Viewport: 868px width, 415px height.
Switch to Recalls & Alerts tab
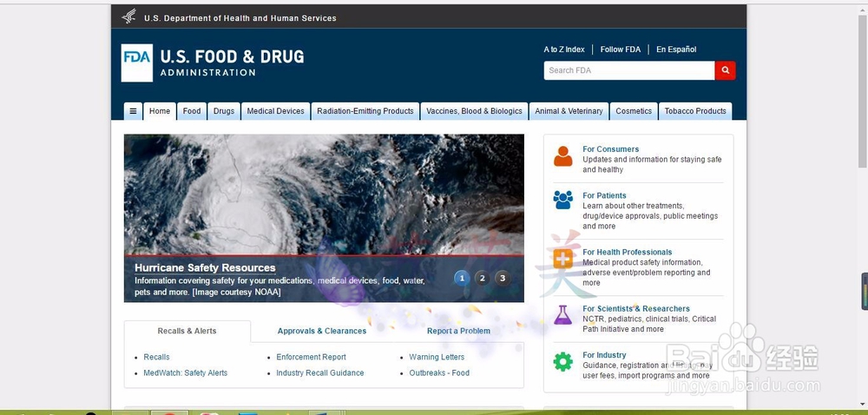pos(187,331)
